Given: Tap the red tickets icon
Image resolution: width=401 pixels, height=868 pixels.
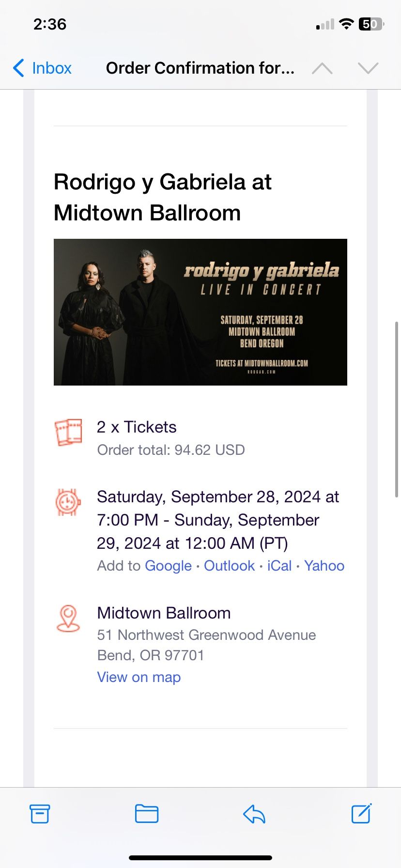Looking at the screenshot, I should pos(68,433).
